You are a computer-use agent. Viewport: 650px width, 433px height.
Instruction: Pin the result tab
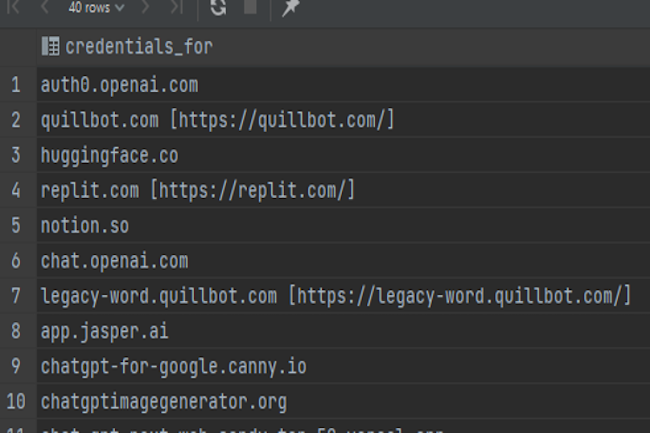pos(290,8)
